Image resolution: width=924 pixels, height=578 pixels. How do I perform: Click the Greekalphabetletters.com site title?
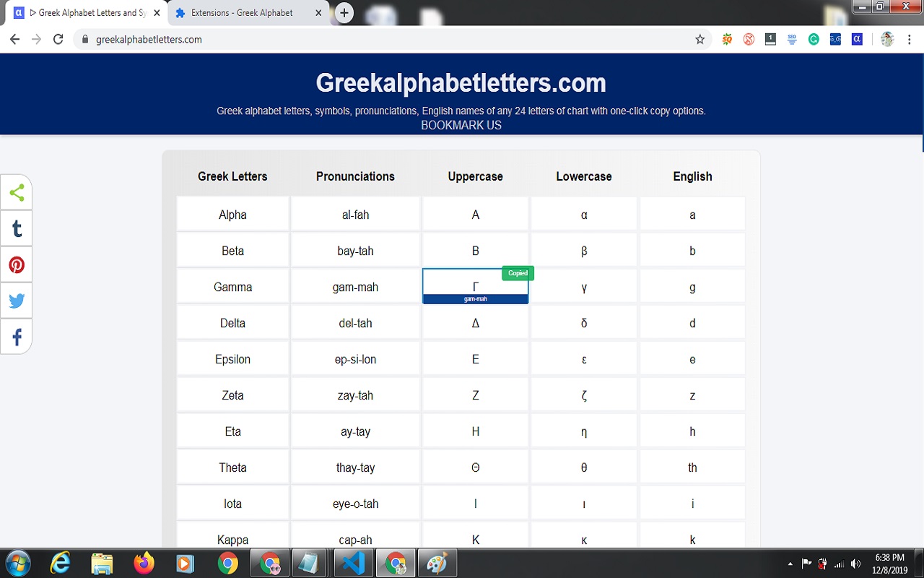[x=461, y=83]
